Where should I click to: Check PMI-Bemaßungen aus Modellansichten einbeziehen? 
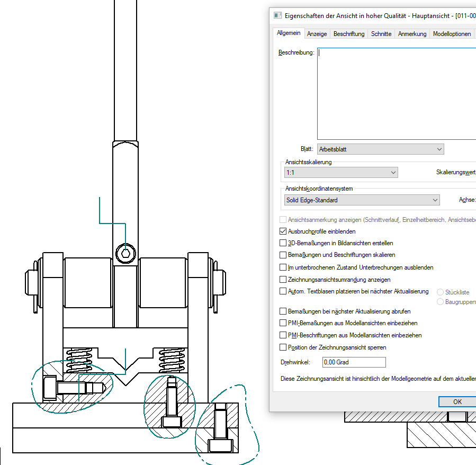point(283,323)
